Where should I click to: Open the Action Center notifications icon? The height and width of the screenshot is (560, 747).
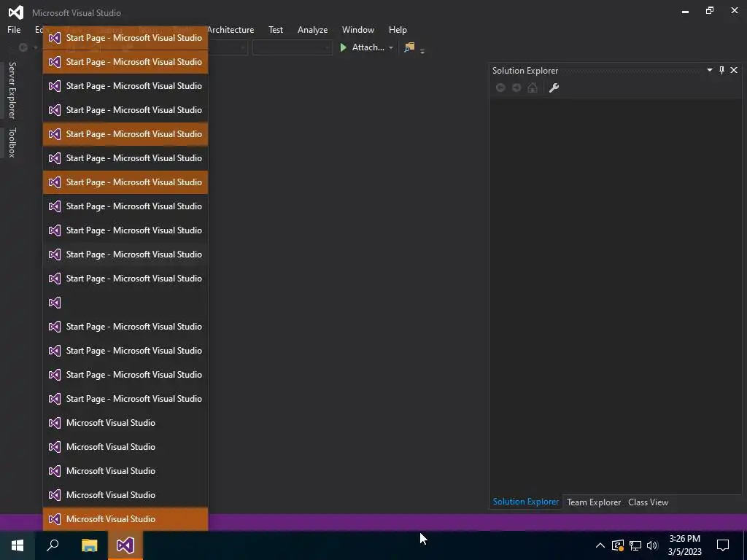[723, 545]
